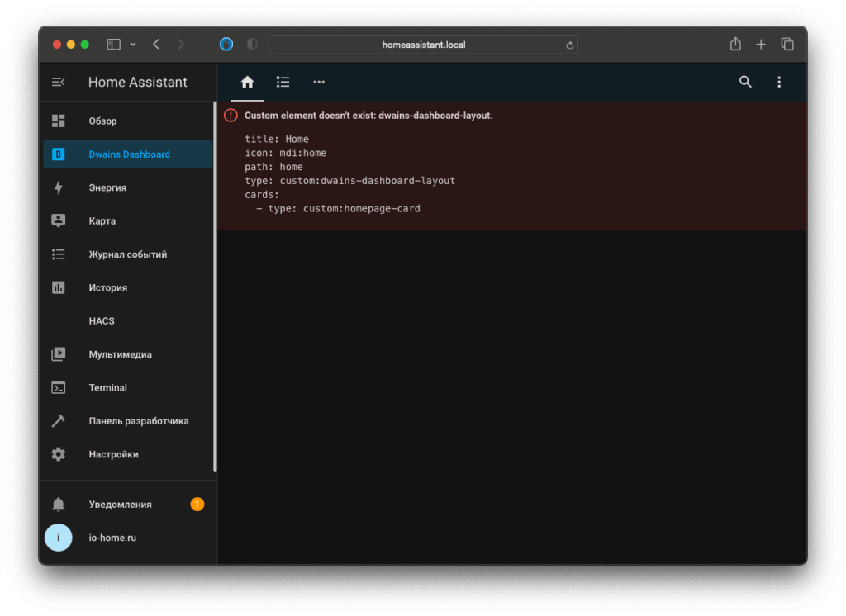This screenshot has width=846, height=616.
Task: Click the custom element error message
Action: point(368,116)
